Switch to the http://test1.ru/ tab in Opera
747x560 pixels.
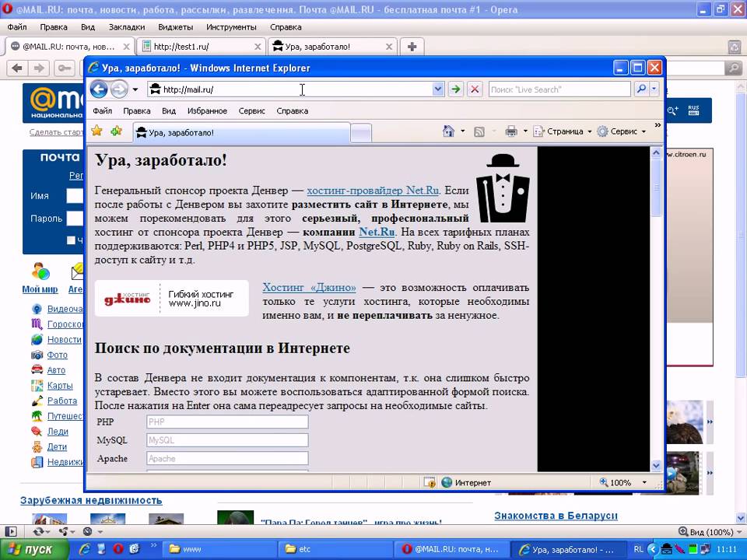tap(202, 47)
